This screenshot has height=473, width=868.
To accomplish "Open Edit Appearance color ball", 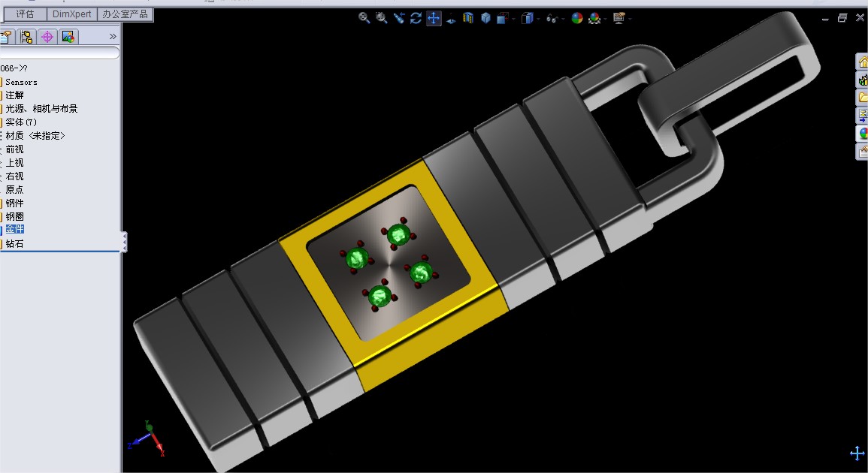I will tap(577, 18).
